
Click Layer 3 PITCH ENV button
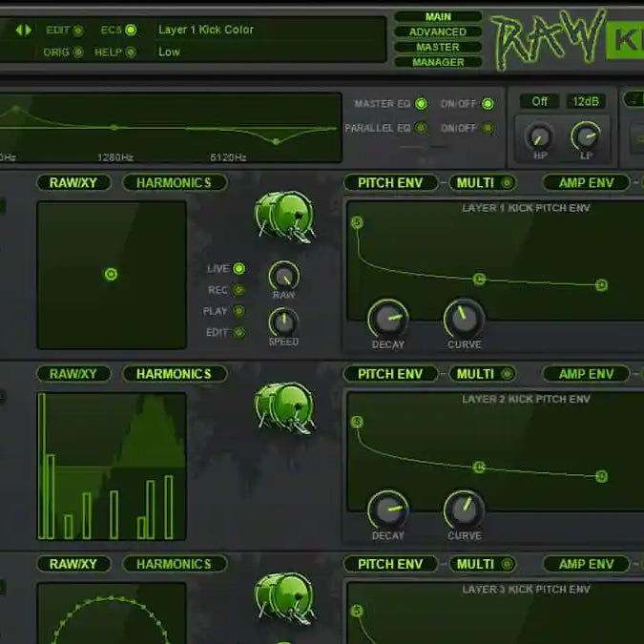[x=390, y=564]
